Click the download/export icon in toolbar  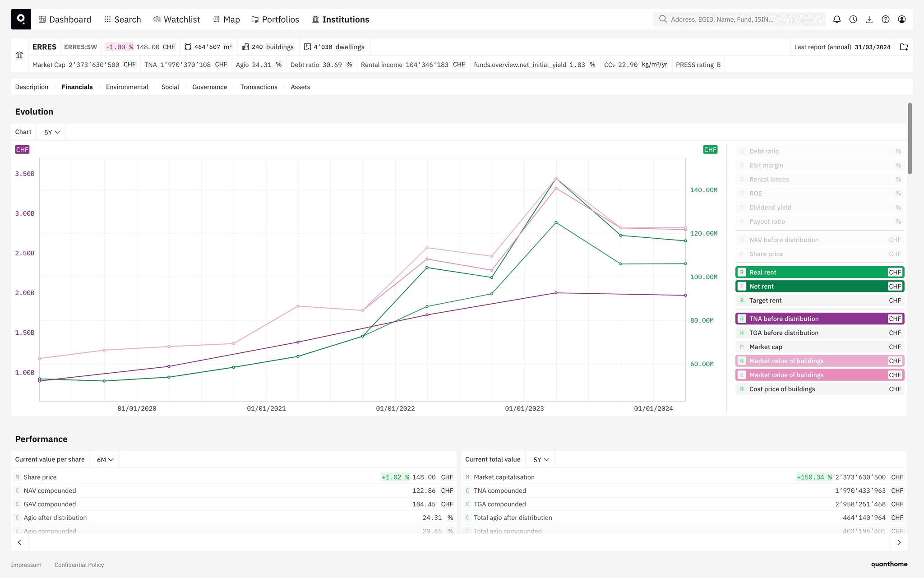(869, 19)
